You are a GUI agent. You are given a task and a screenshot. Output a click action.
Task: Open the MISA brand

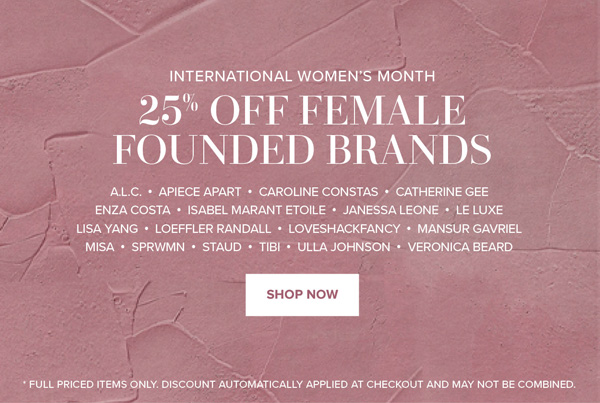coord(100,247)
